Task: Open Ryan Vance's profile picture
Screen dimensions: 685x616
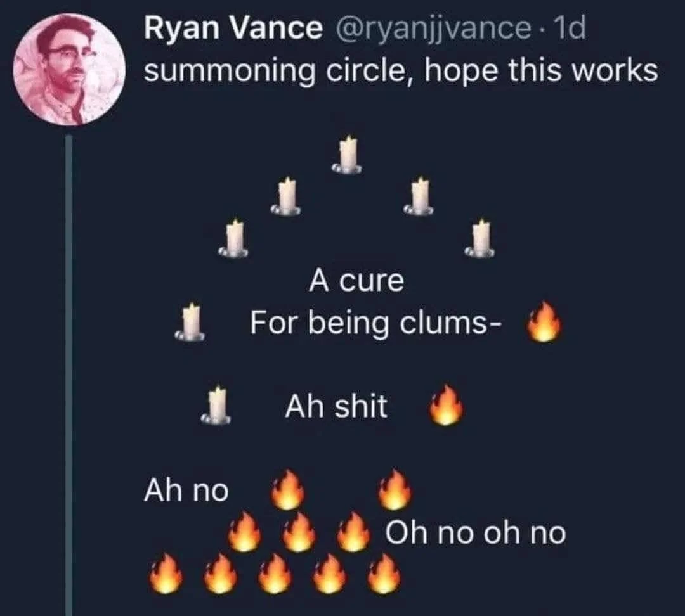Action: [x=69, y=70]
